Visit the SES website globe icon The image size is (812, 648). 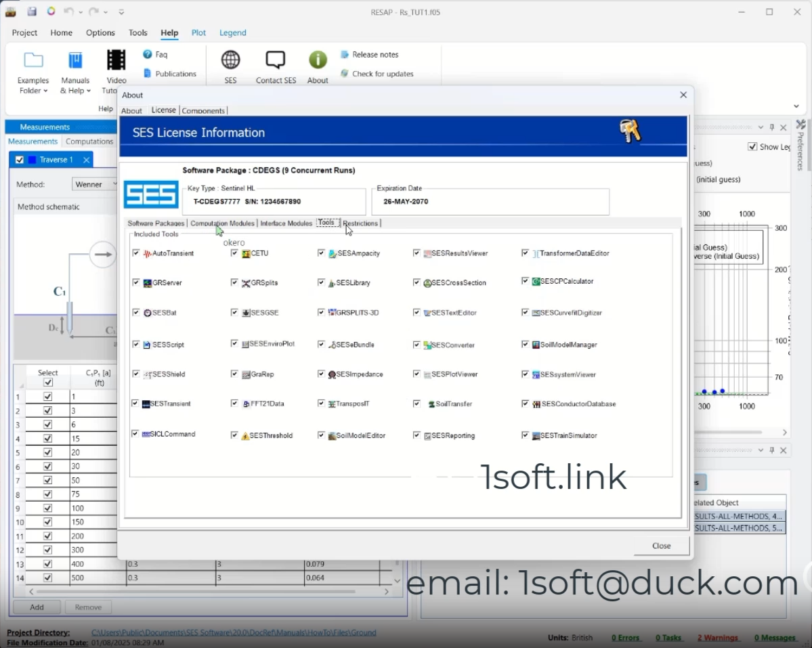(230, 60)
